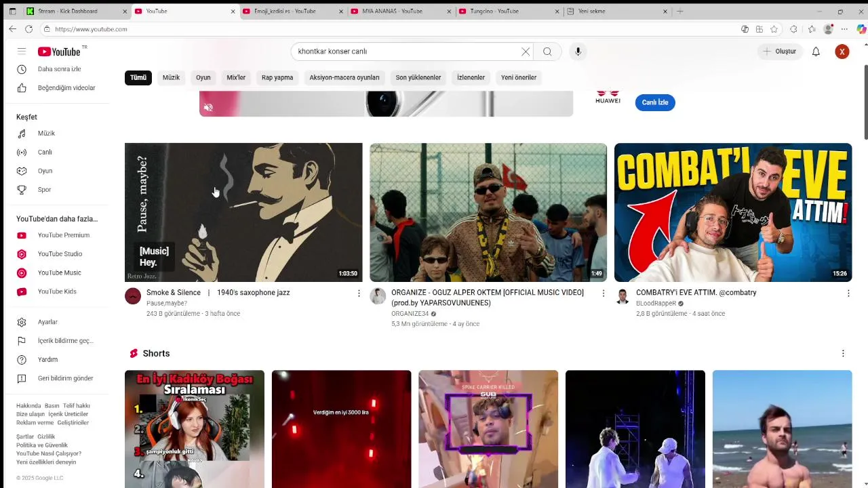Click the magnifier search button

(x=547, y=52)
